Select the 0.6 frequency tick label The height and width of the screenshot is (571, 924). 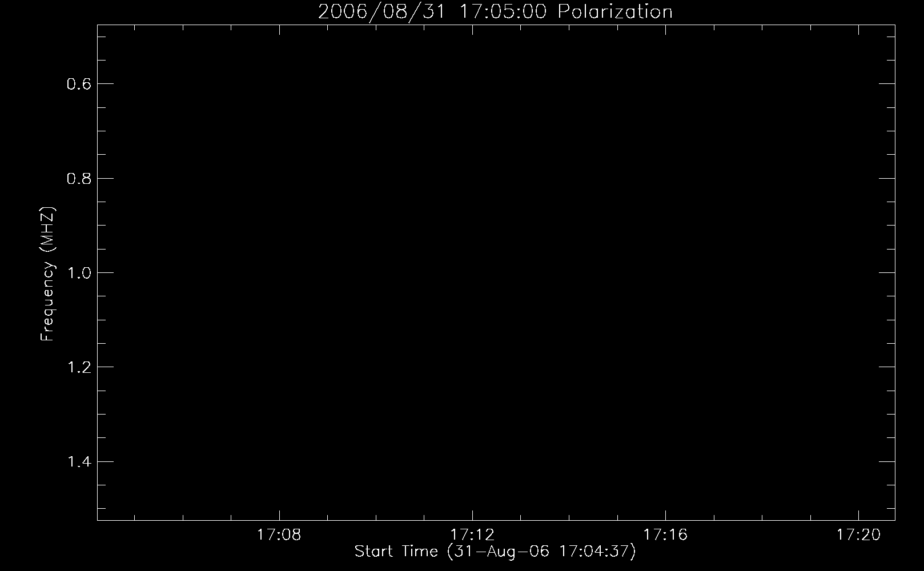79,85
